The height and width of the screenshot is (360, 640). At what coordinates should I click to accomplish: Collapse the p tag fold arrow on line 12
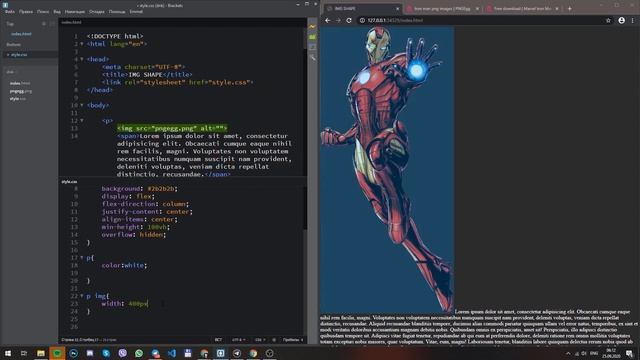[82, 121]
